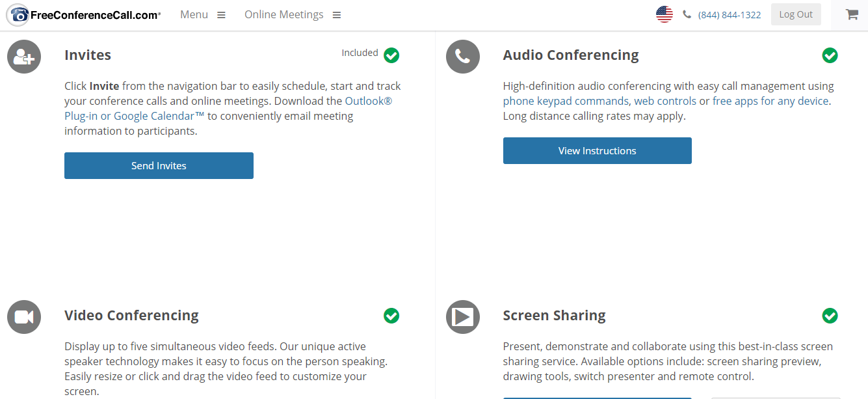Click the FreeConferenceCall.com logo

[83, 15]
